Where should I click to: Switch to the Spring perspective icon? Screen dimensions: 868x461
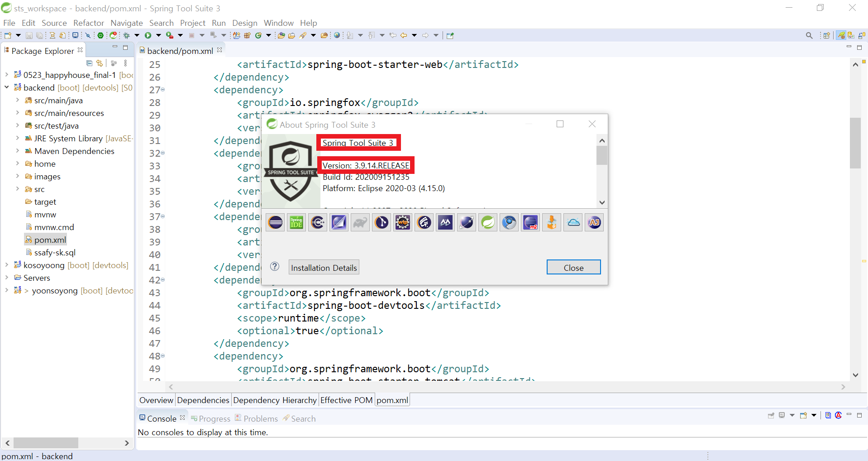pos(841,35)
